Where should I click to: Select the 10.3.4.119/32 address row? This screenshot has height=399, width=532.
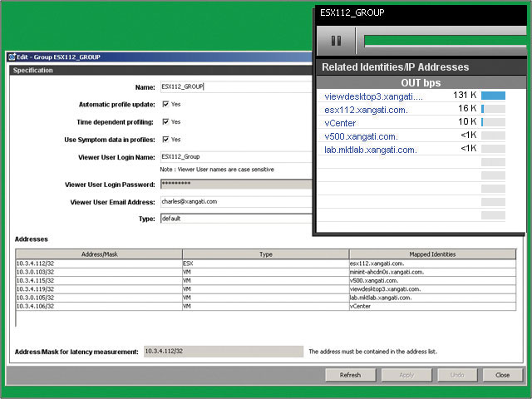[x=266, y=289]
